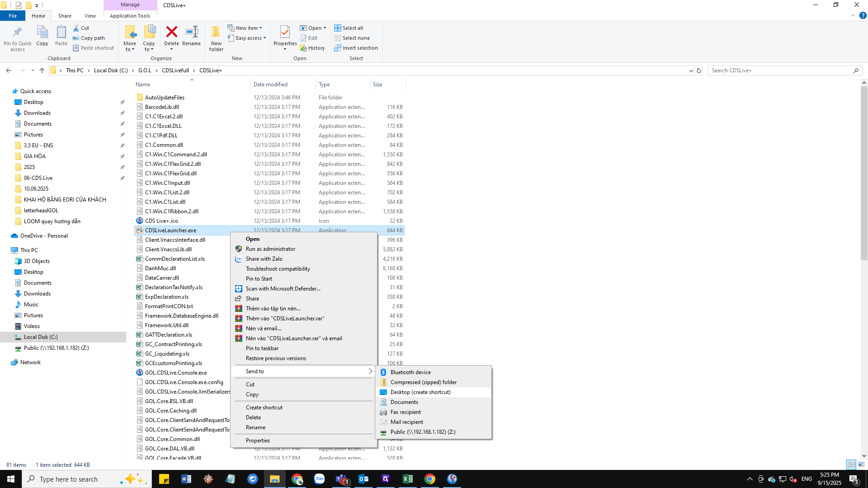Click Invert selection in the ribbon

point(356,48)
